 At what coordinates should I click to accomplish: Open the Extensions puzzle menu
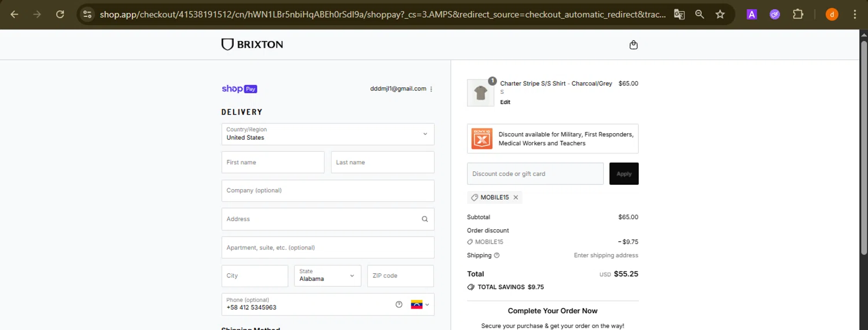[x=798, y=14]
